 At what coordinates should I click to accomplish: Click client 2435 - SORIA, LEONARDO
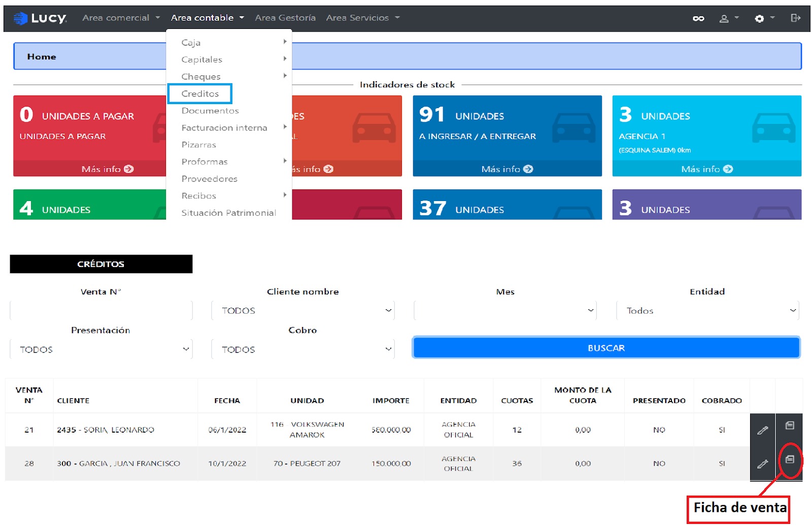[106, 430]
